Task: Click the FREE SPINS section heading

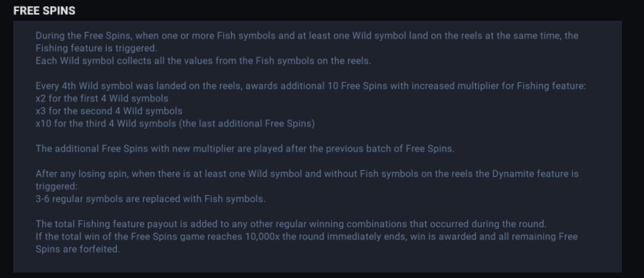Action: tap(44, 10)
